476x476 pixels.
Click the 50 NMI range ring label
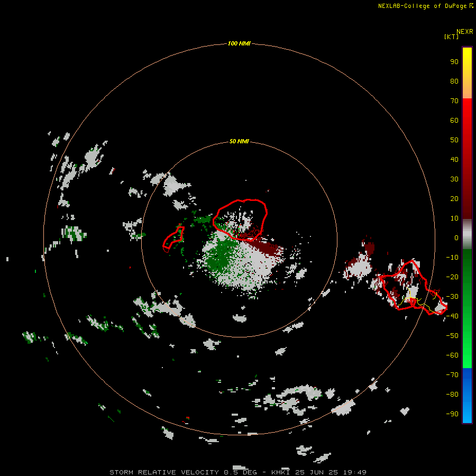[x=239, y=141]
